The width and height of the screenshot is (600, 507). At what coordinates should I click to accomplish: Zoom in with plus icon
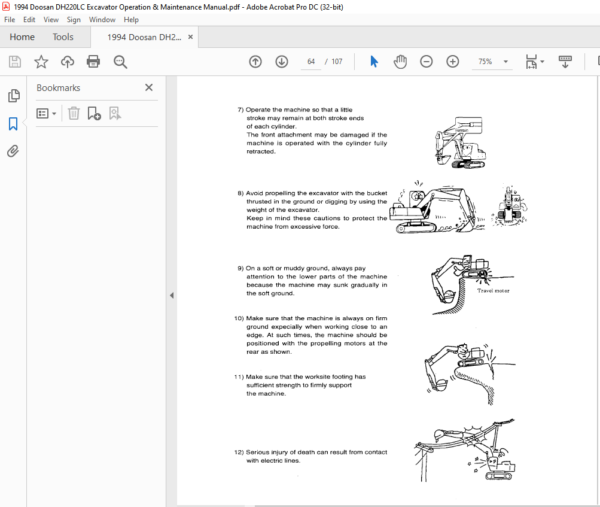pyautogui.click(x=453, y=62)
